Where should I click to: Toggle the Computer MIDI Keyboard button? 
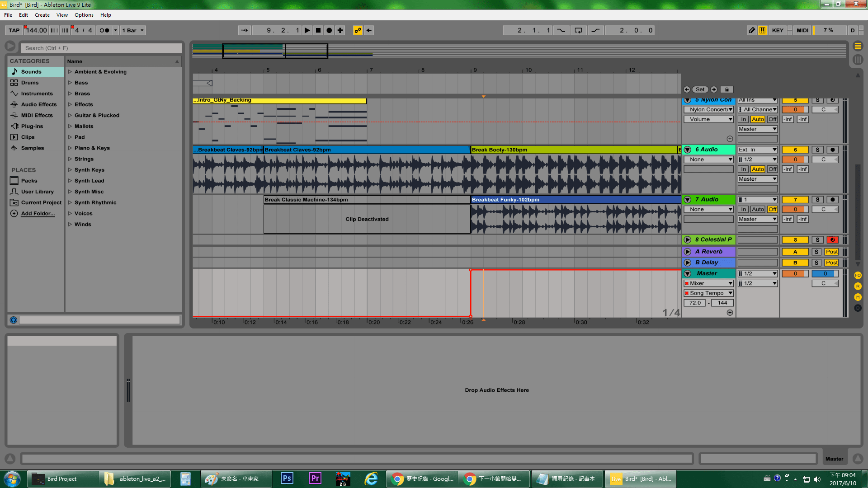point(763,30)
